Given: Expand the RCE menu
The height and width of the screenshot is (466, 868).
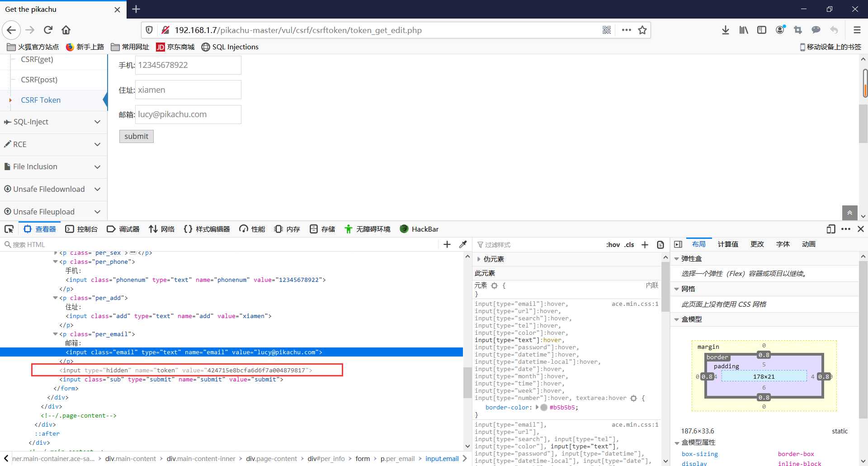Looking at the screenshot, I should (x=53, y=144).
